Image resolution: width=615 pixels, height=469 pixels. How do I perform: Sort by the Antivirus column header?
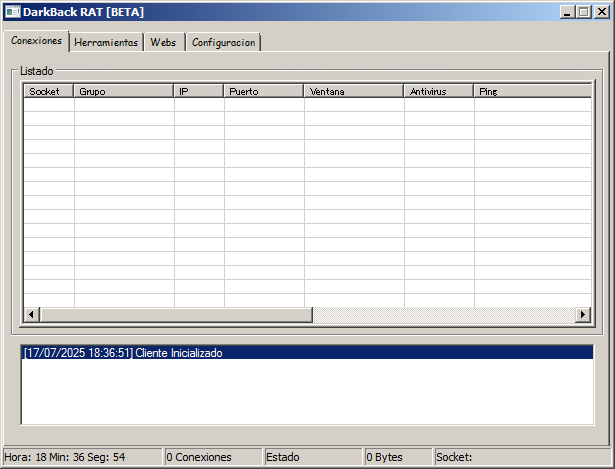(439, 91)
